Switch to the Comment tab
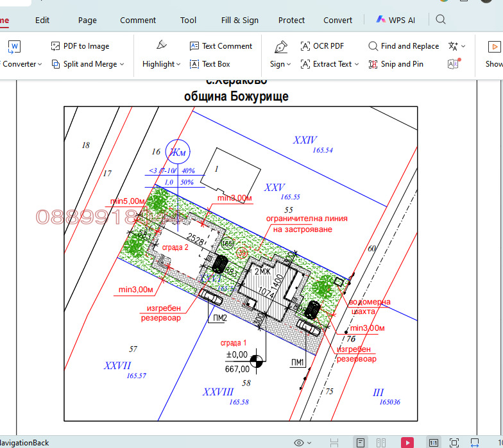503x448 pixels. [x=138, y=21]
